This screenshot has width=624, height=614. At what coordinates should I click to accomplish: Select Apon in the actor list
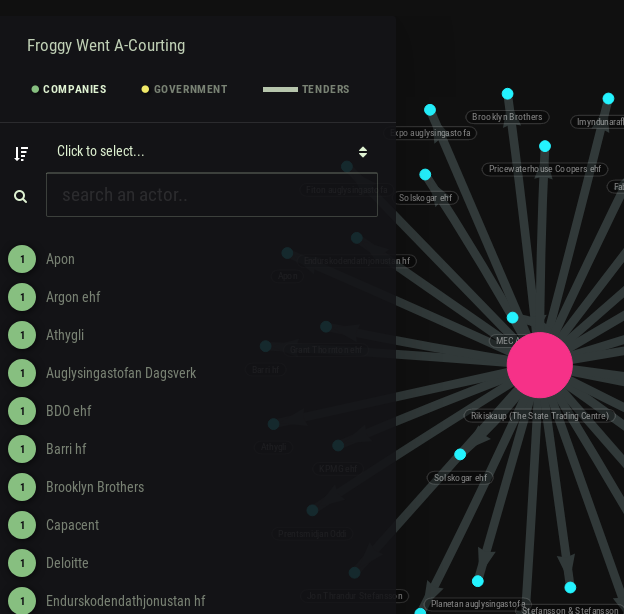[x=60, y=259]
